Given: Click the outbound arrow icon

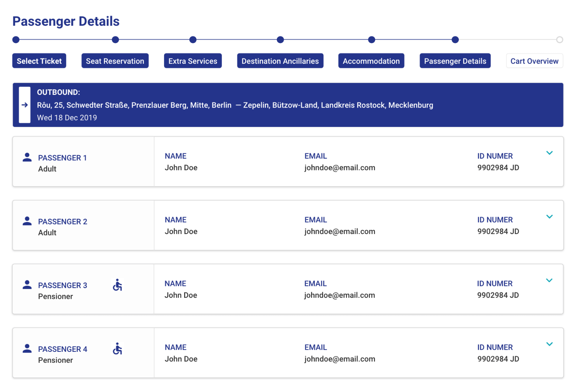Looking at the screenshot, I should tap(25, 105).
